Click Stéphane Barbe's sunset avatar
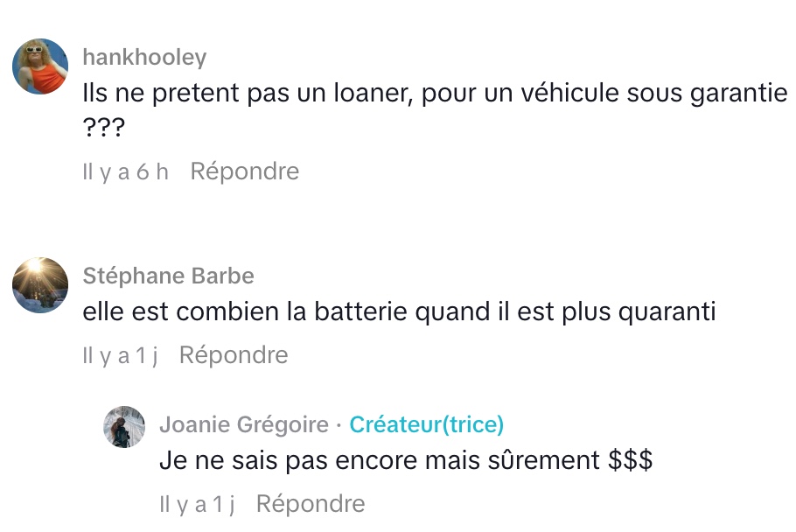The height and width of the screenshot is (532, 796). coord(40,285)
